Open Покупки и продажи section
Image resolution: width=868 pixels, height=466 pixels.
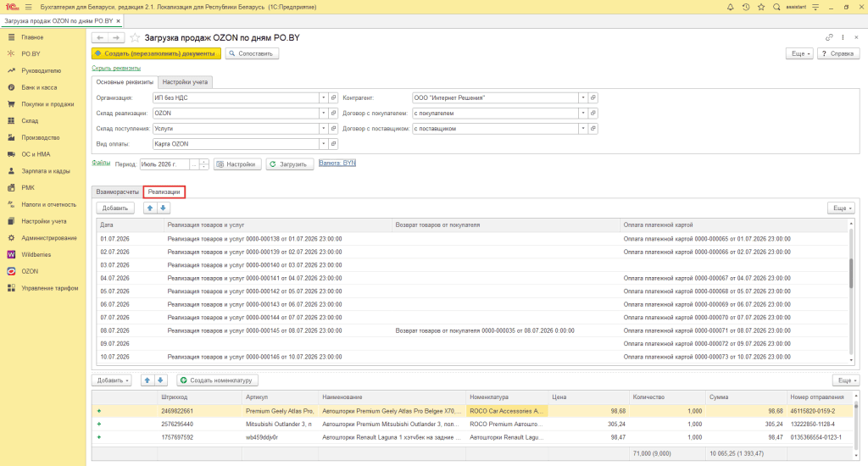tap(47, 104)
